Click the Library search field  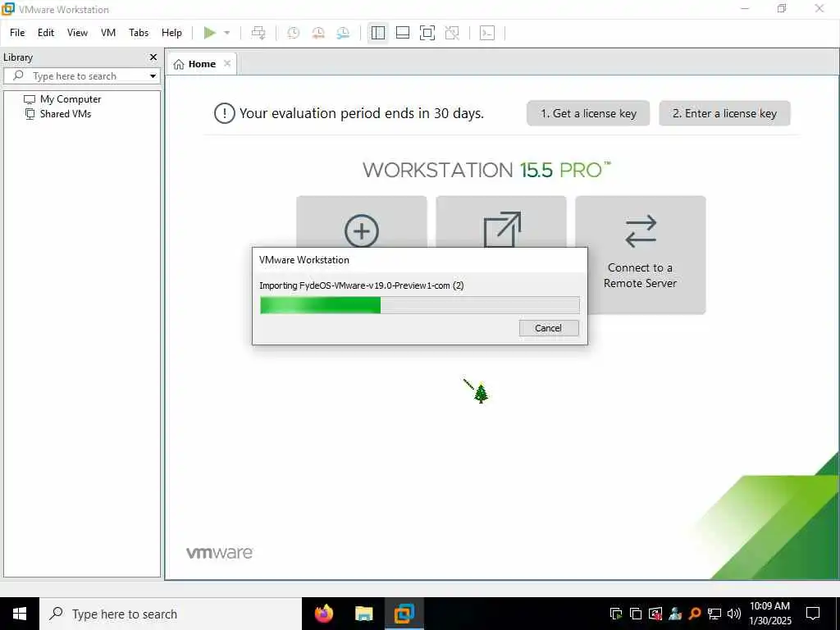(x=80, y=76)
